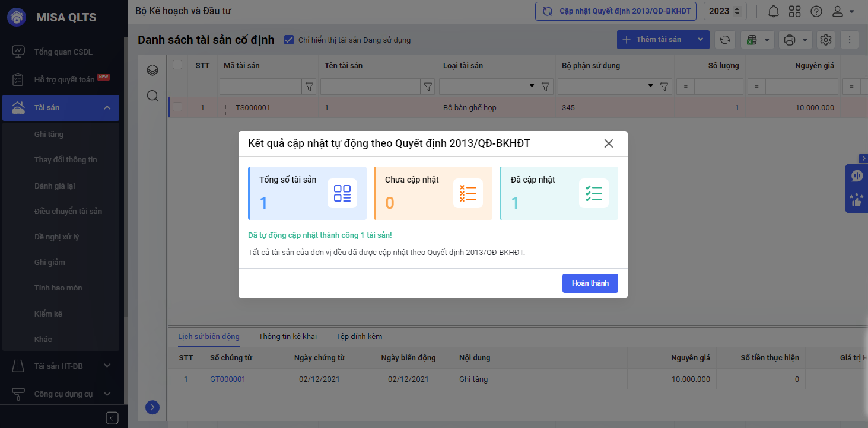868x428 pixels.
Task: Open the table settings gear icon
Action: click(x=825, y=40)
